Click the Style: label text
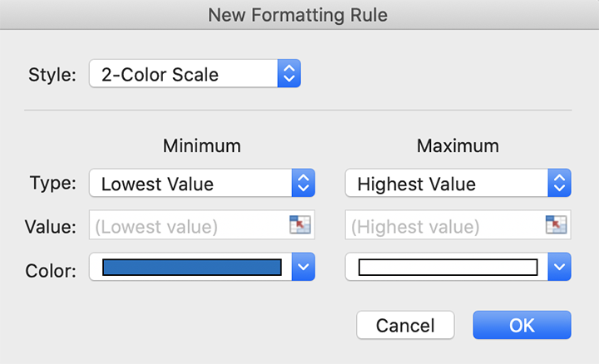The width and height of the screenshot is (599, 364). (x=52, y=75)
